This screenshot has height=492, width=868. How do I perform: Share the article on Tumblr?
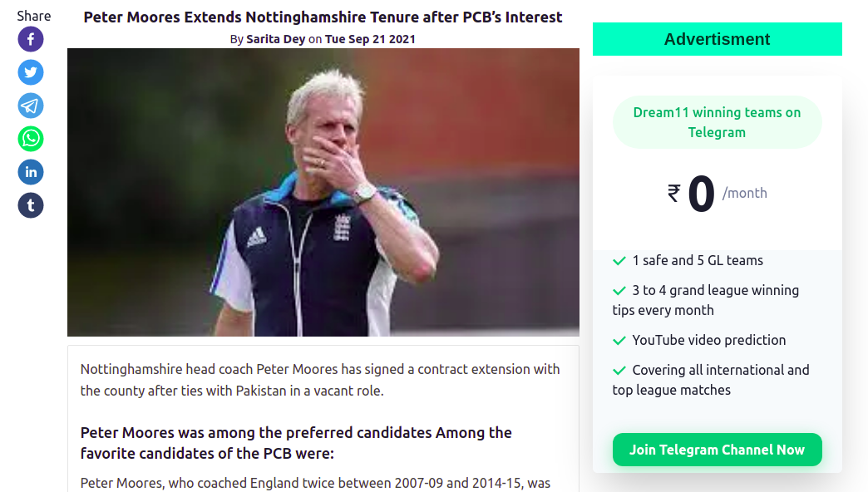pyautogui.click(x=31, y=205)
